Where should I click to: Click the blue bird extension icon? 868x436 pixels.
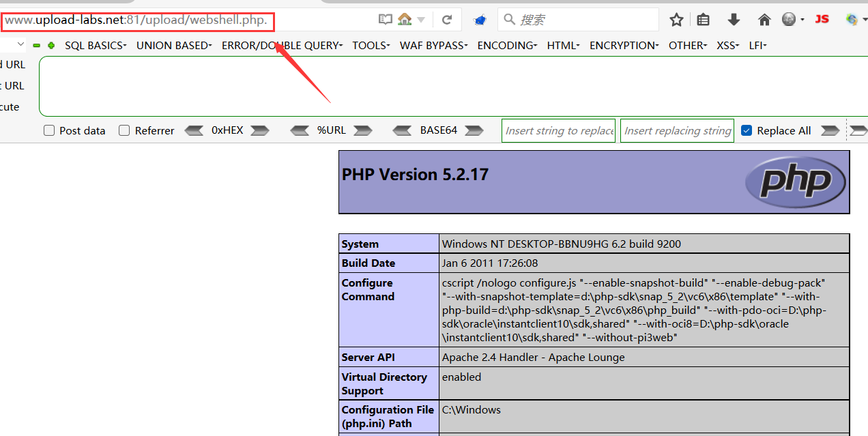click(x=479, y=20)
